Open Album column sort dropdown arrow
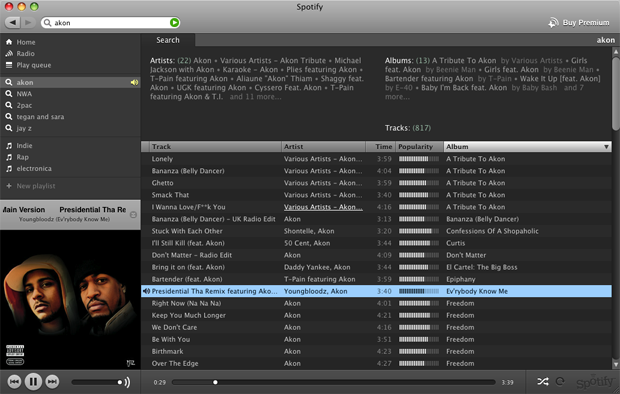This screenshot has height=394, width=620. (x=606, y=147)
